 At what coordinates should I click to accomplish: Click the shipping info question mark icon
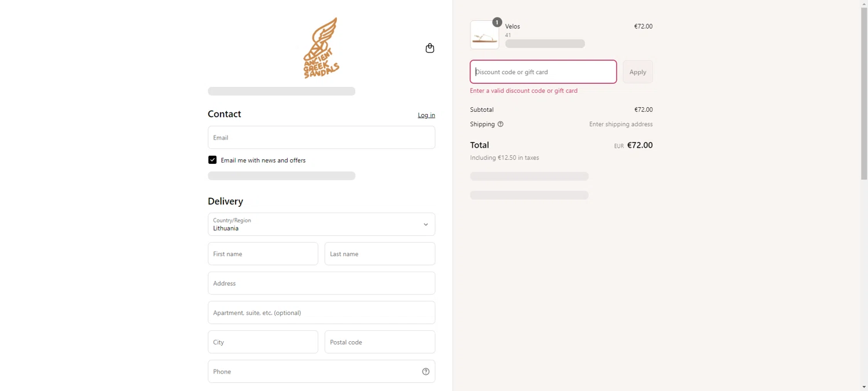[x=501, y=124]
